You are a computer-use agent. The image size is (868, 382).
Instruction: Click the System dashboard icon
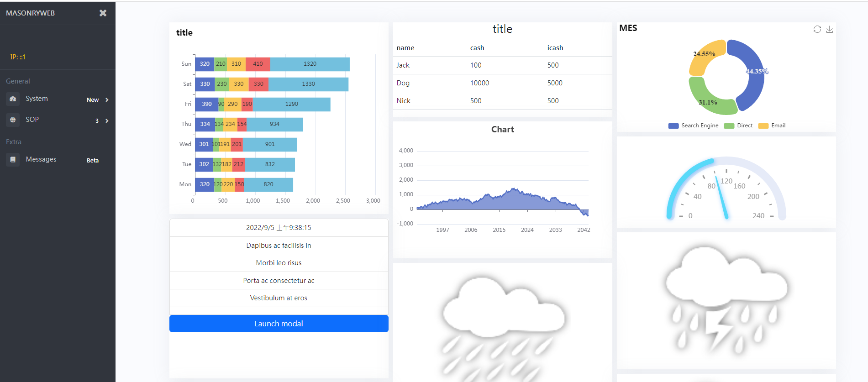click(13, 99)
